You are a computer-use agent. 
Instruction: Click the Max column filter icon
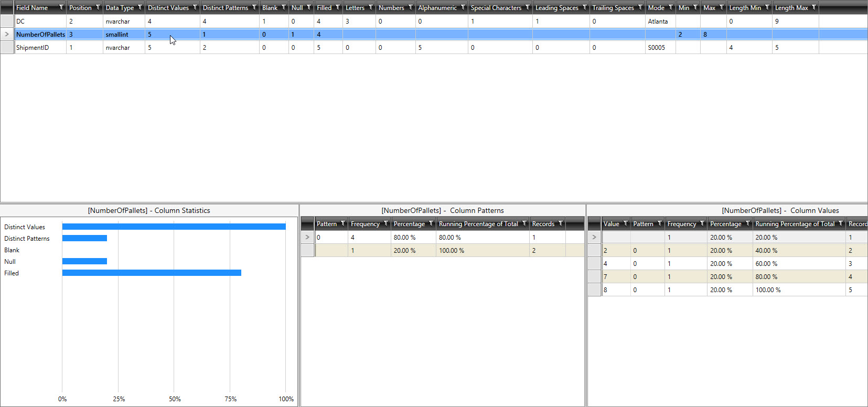pyautogui.click(x=721, y=7)
